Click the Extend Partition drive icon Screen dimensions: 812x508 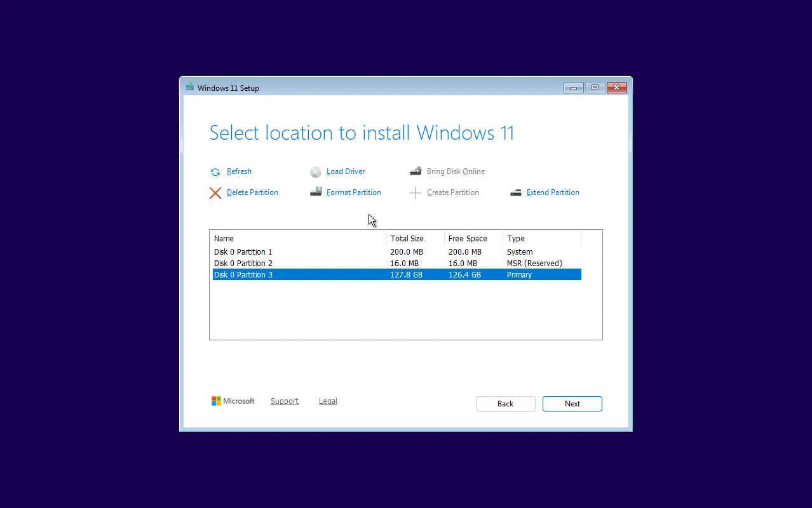coord(516,192)
